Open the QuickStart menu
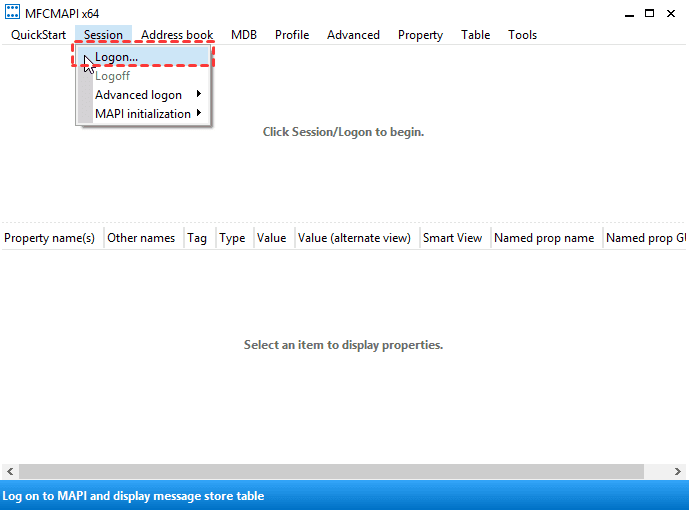 [39, 35]
